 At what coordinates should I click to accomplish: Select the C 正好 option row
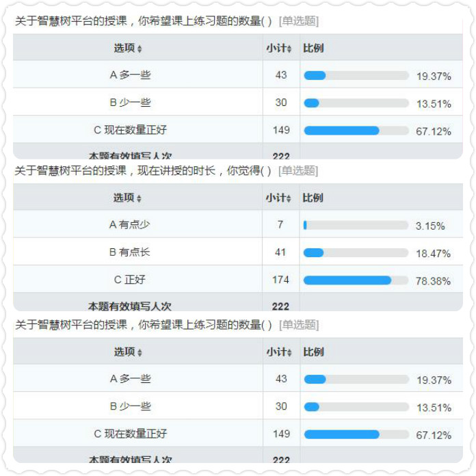[x=129, y=280]
